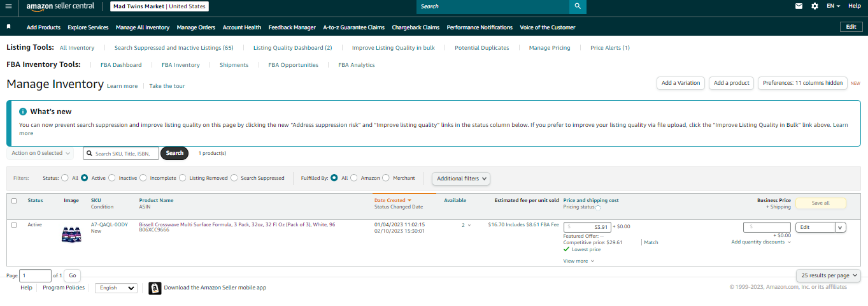This screenshot has width=868, height=306.
Task: Click Add a product button
Action: pos(732,83)
